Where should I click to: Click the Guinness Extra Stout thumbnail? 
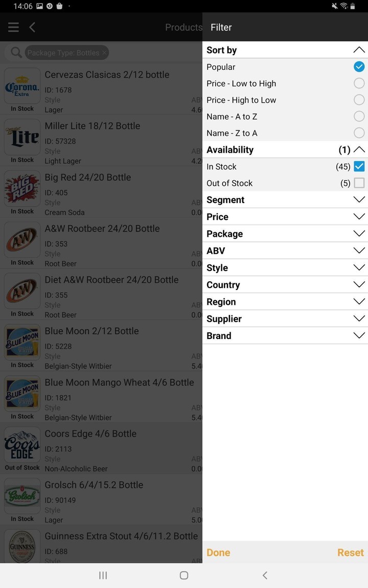coord(22,546)
